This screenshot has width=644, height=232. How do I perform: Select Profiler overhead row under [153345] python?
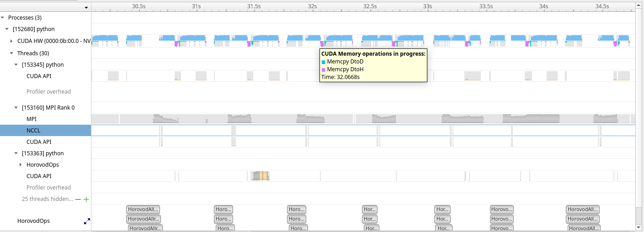click(x=46, y=92)
